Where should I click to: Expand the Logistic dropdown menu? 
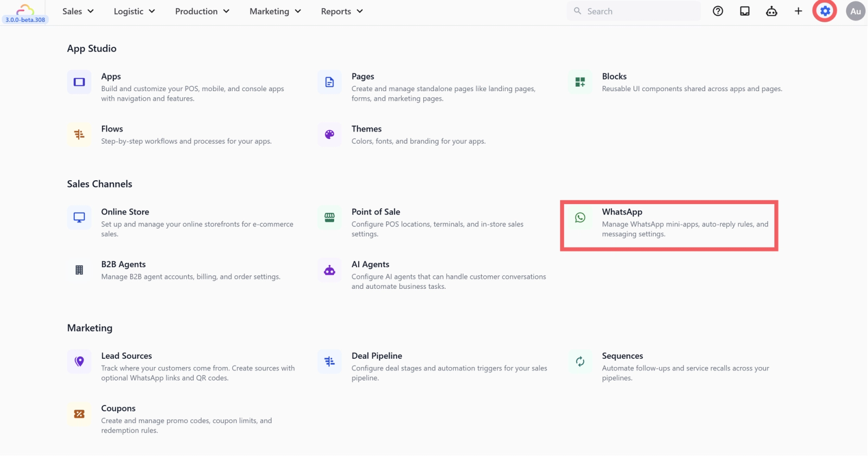pos(135,11)
